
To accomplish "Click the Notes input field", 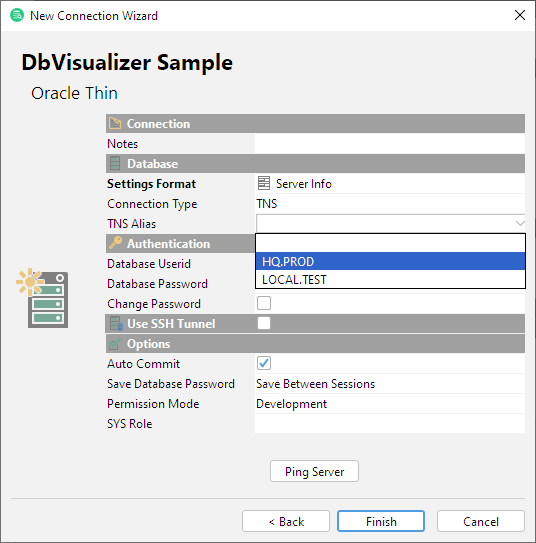I will [390, 143].
